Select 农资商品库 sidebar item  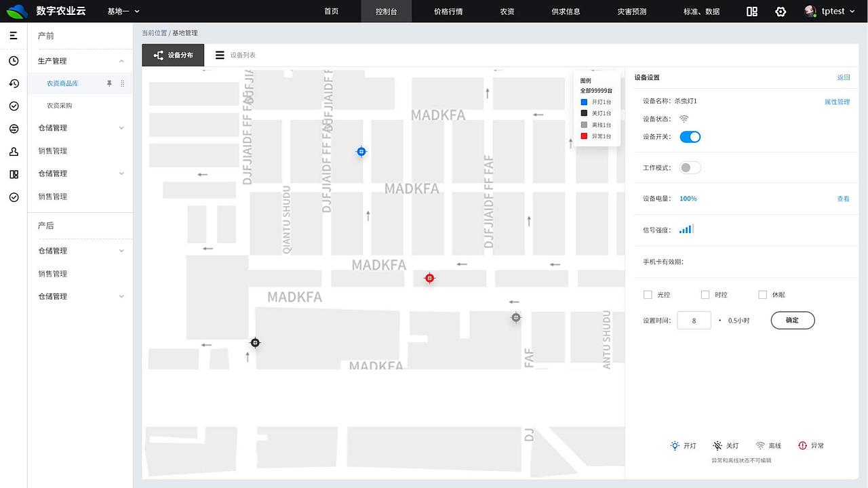(x=62, y=83)
